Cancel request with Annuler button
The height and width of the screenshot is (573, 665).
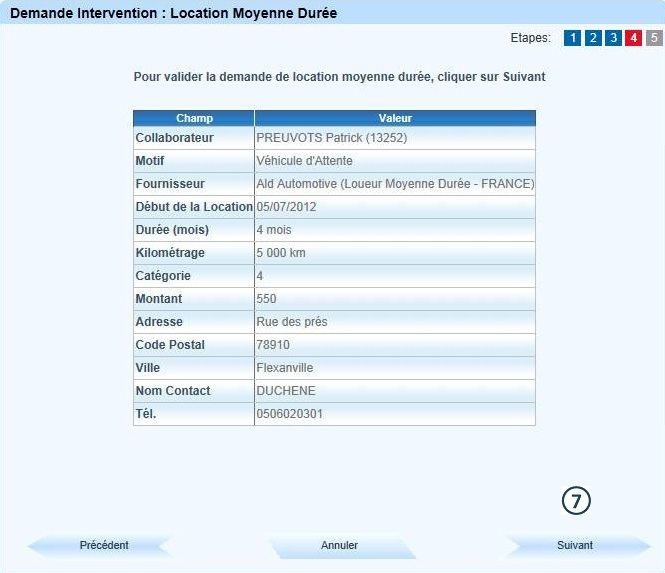click(340, 545)
